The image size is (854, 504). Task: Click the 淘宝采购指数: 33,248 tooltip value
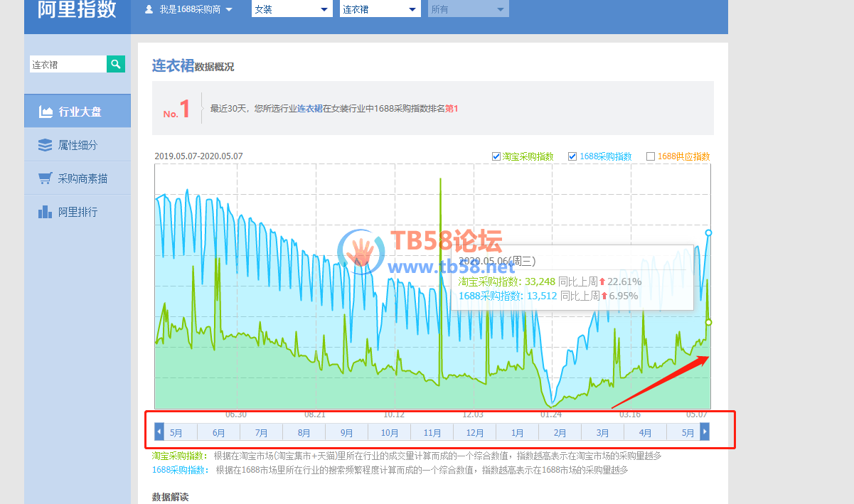[x=506, y=282]
